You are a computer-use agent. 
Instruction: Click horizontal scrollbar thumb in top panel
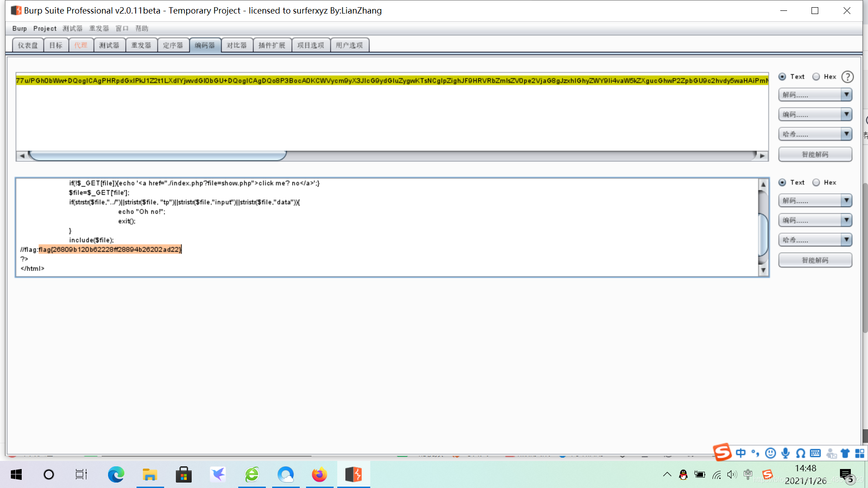click(x=157, y=155)
